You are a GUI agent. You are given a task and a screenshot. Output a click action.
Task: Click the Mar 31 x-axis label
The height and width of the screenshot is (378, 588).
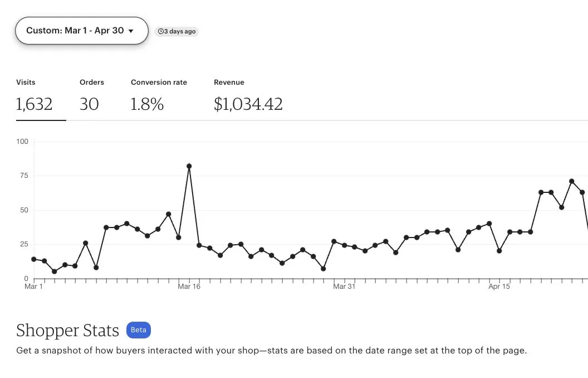pyautogui.click(x=344, y=287)
